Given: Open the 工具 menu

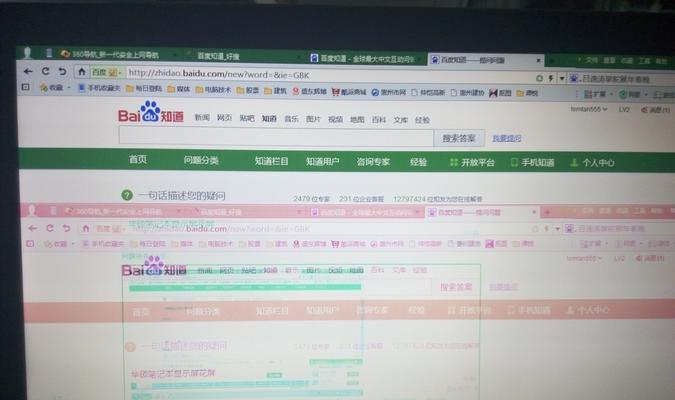Looking at the screenshot, I should pyautogui.click(x=644, y=61).
